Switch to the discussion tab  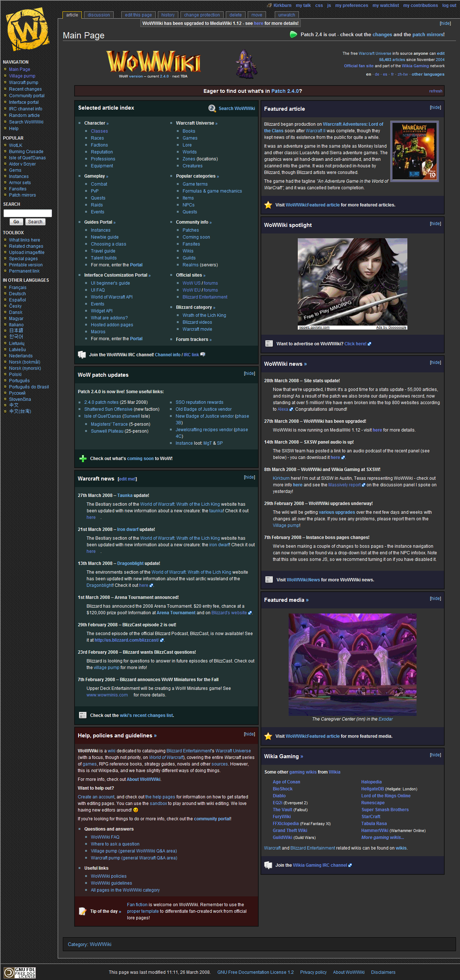click(99, 15)
